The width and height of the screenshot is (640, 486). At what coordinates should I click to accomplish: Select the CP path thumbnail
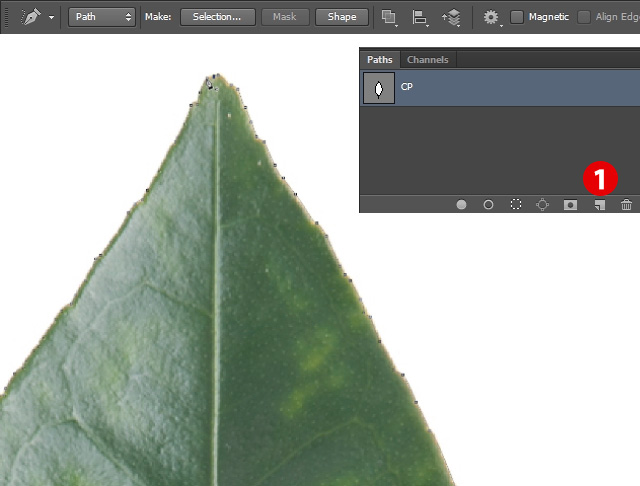[379, 88]
